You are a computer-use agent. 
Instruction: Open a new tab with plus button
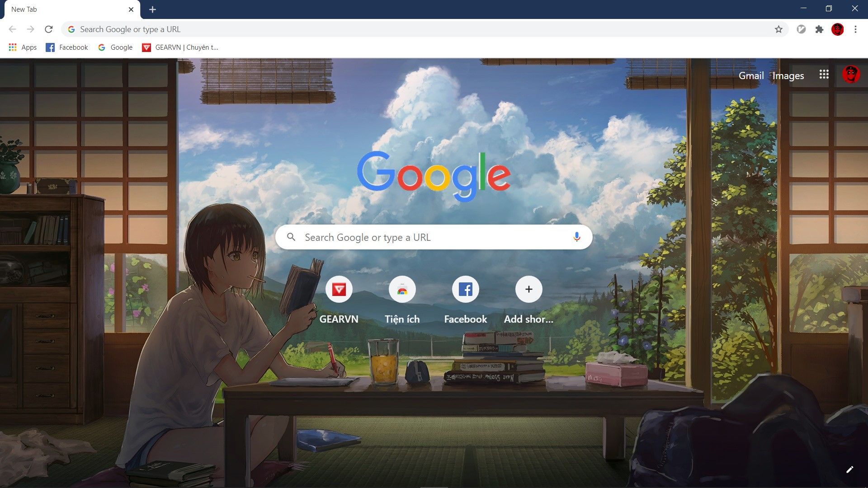click(152, 9)
